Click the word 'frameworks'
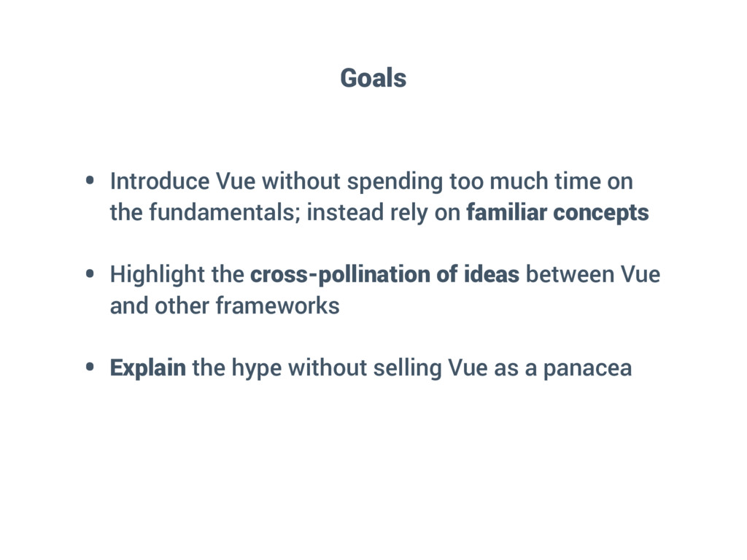Viewport: 747px width, 560px height. point(278,306)
